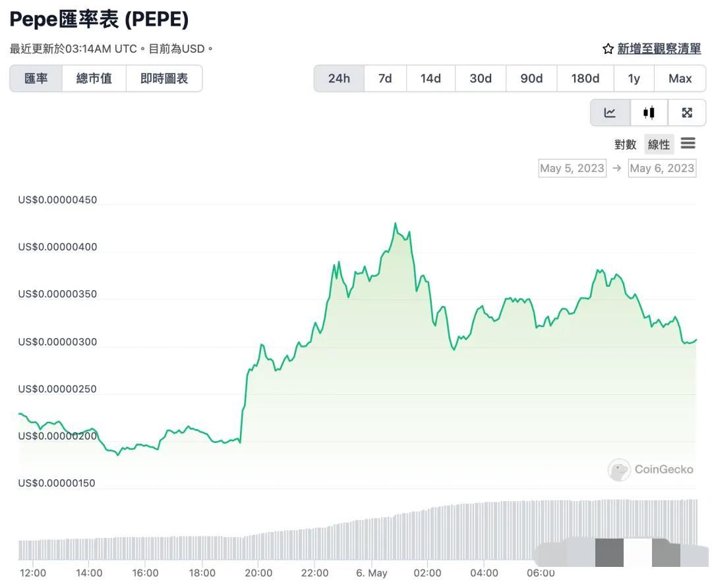Screen dimensions: 712x588
Task: Click the 新增至觀察清單 link
Action: pos(659,48)
